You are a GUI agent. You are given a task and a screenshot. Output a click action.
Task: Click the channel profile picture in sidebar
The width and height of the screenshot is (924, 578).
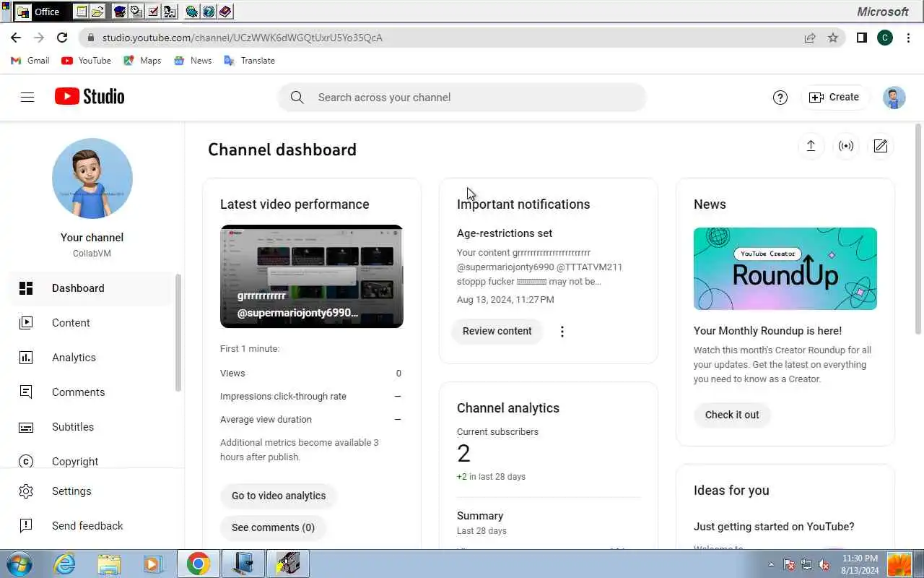[x=92, y=178]
